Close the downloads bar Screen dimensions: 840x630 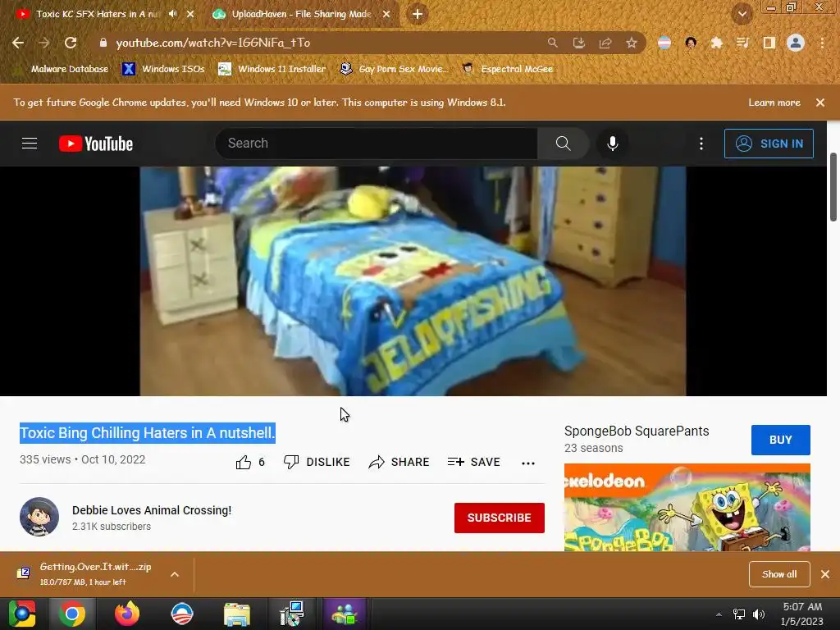coord(825,574)
